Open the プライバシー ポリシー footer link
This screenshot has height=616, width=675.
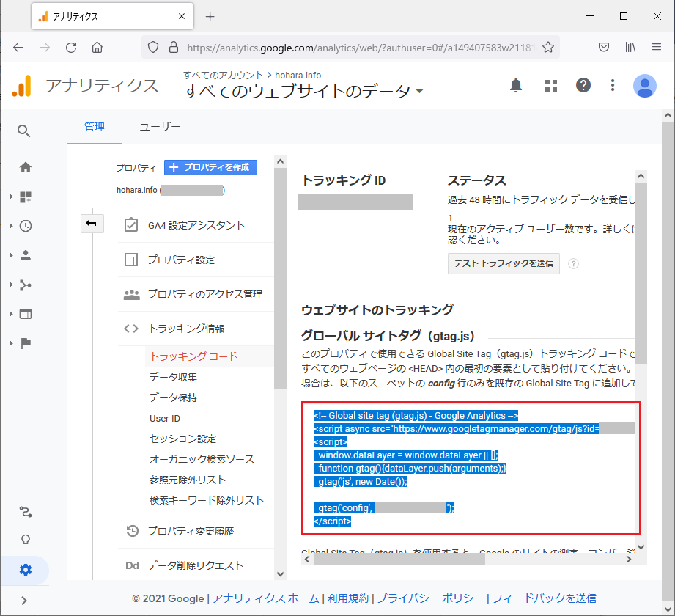[x=430, y=598]
